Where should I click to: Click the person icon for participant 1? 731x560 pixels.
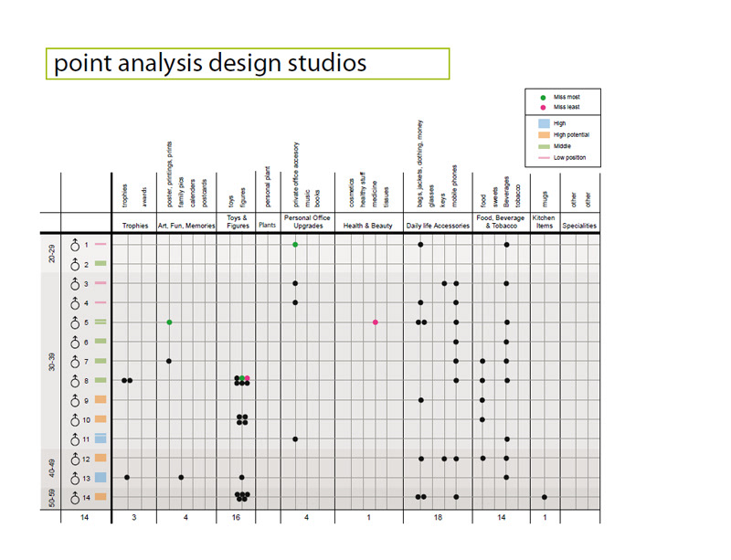tap(75, 245)
